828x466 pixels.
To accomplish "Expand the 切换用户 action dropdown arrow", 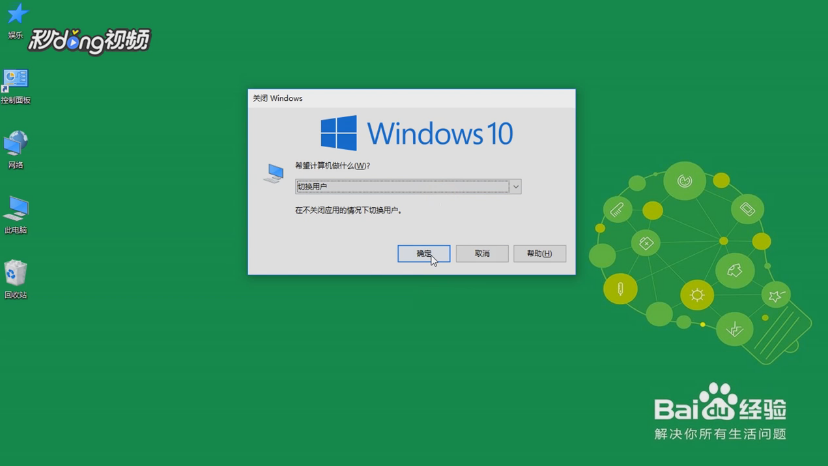I will [515, 187].
